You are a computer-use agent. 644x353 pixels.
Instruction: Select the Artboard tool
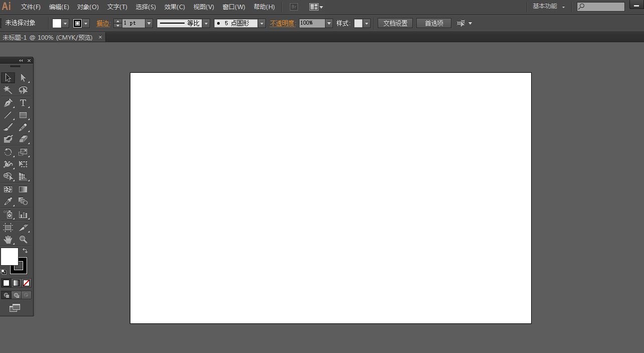pyautogui.click(x=8, y=227)
